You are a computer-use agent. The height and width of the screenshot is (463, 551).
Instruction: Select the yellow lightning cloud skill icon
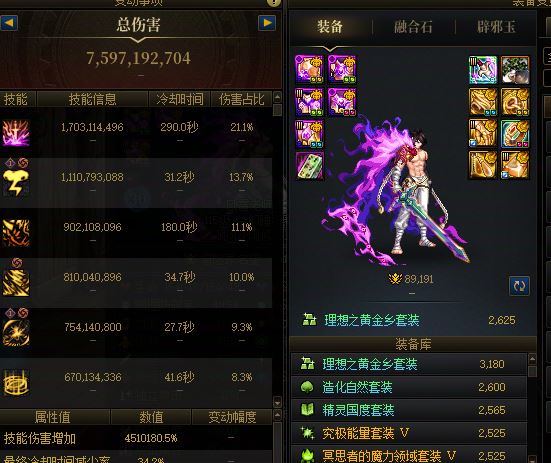[16, 183]
